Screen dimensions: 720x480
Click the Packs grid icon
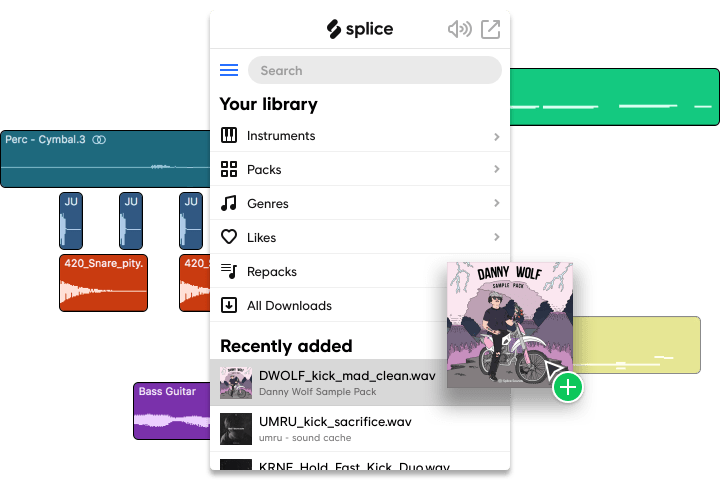tap(229, 169)
